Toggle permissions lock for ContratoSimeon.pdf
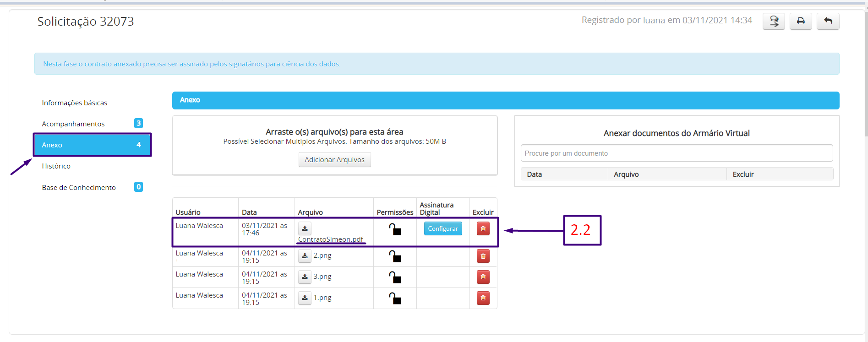 tap(395, 229)
